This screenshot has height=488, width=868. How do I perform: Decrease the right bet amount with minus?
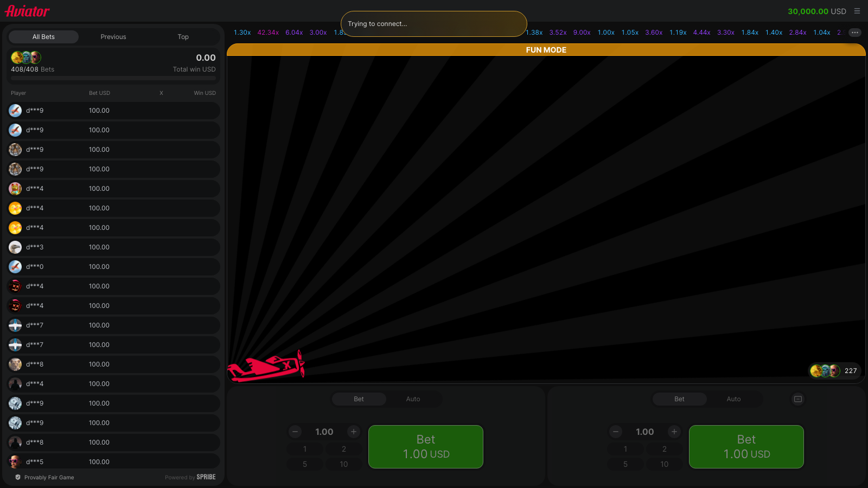[x=616, y=432]
